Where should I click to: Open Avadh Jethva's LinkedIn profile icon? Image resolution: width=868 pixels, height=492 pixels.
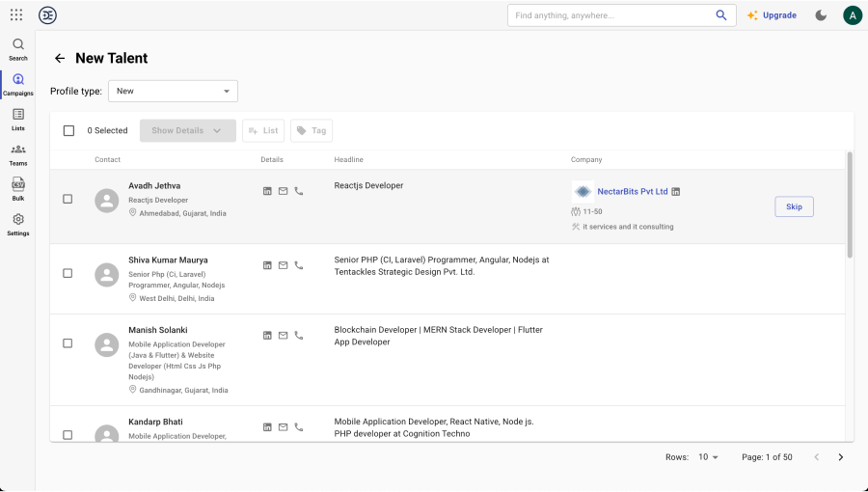(x=267, y=191)
